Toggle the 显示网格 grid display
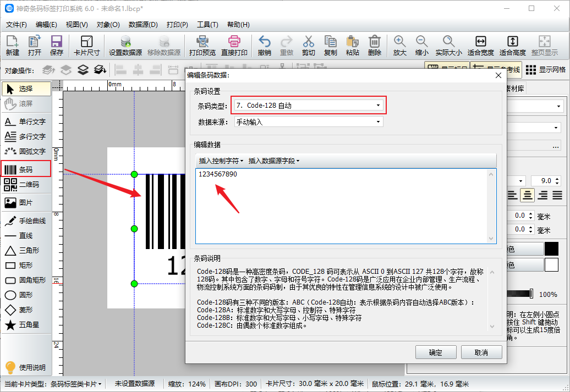This screenshot has width=570, height=392. 546,70
